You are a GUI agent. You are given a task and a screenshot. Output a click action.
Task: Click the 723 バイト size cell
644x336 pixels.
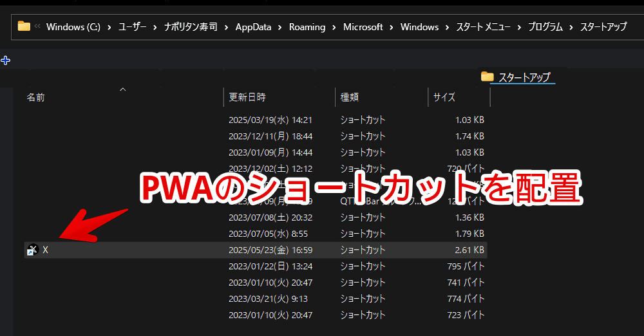click(466, 315)
